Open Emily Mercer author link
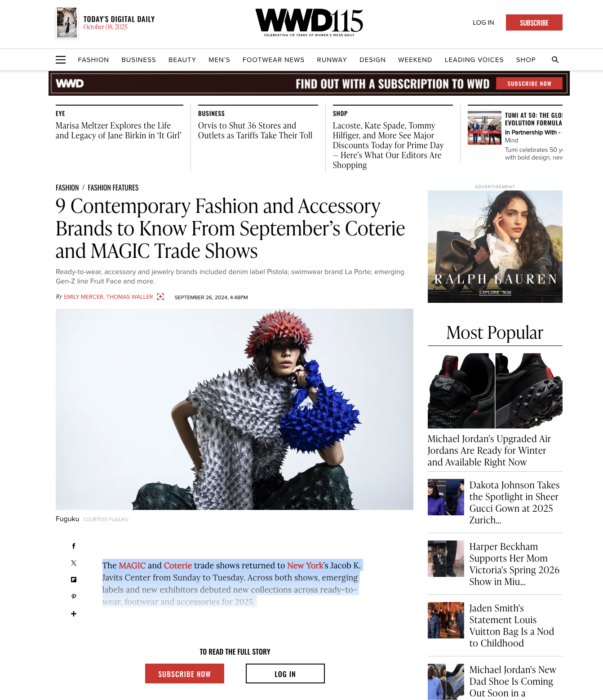Viewport: 603px width, 700px height. [x=84, y=297]
